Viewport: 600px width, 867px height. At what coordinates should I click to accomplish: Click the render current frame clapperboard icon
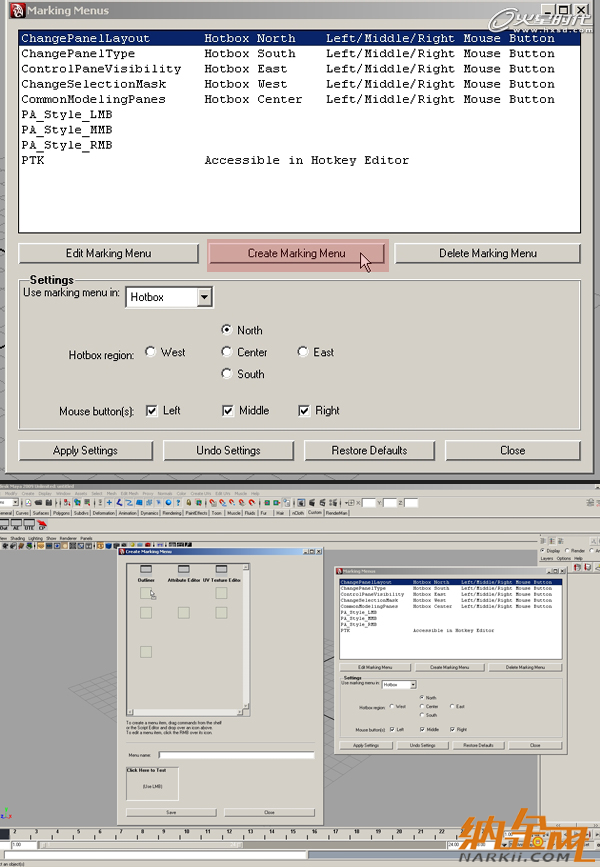[312, 503]
